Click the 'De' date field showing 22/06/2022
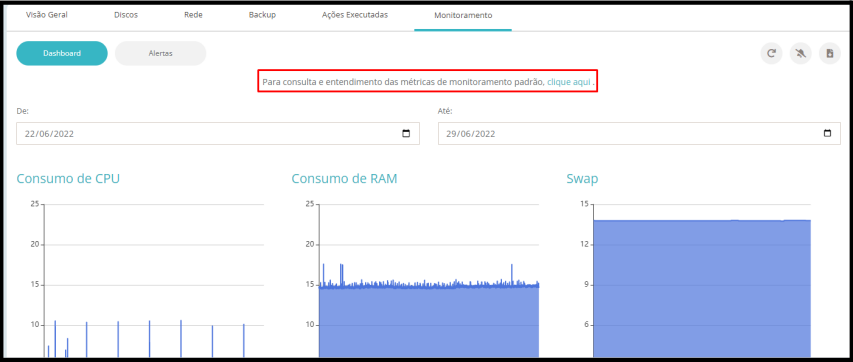The image size is (853, 362). (x=218, y=133)
